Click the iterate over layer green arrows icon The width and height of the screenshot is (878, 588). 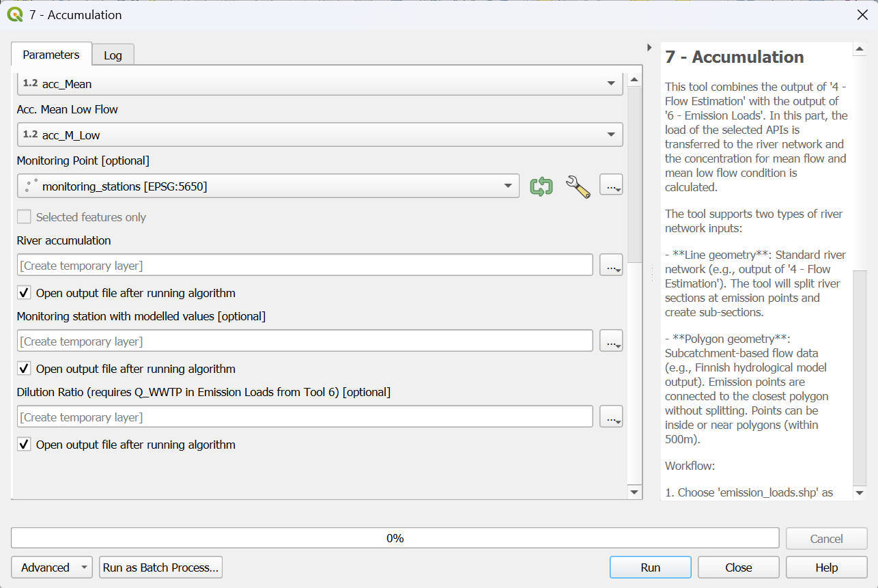point(541,186)
